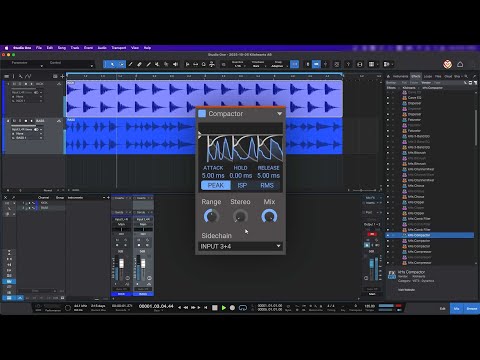Viewport: 480px width, 360px height.
Task: Select PEAK detection mode
Action: click(x=216, y=185)
